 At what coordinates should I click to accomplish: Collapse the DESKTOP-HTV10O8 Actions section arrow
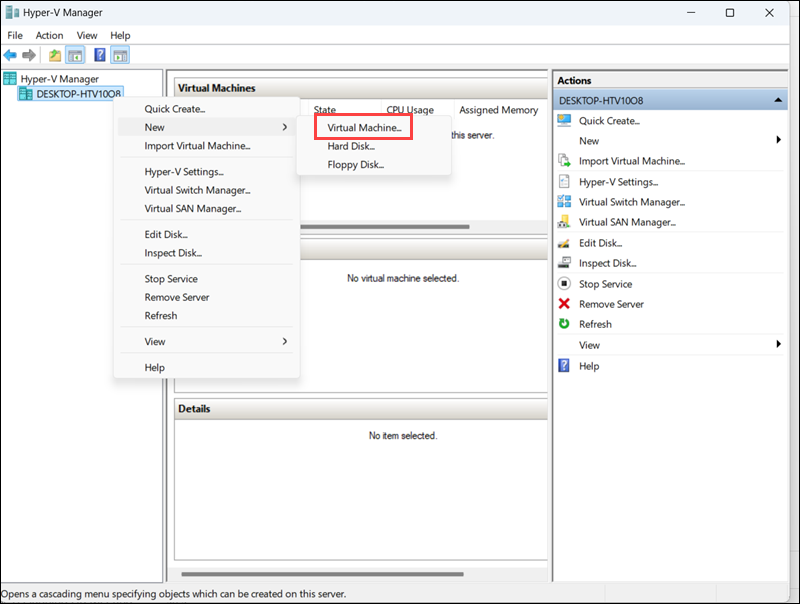(x=778, y=100)
